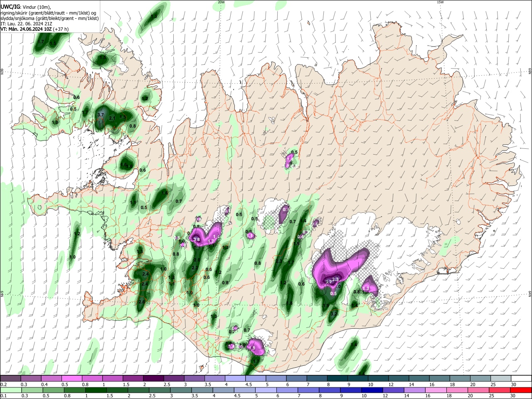
Task: Pick the light lavender 4–4.5 snow scale swatch
Action: pos(235,378)
